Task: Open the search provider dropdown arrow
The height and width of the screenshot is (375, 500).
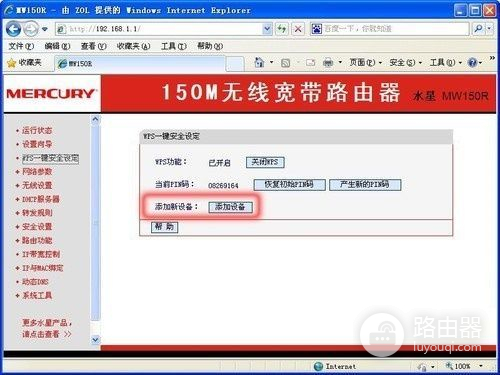Action: coord(489,29)
